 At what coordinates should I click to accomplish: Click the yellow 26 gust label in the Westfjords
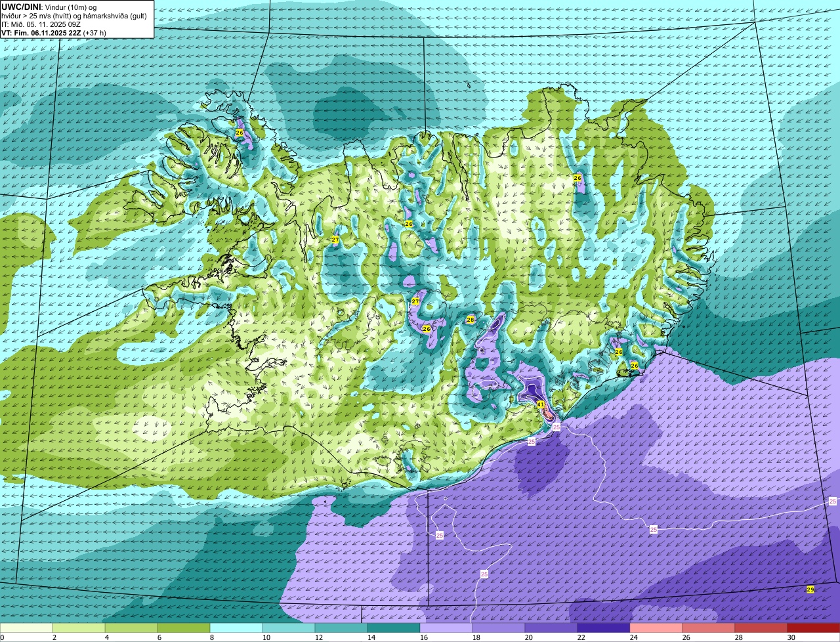pyautogui.click(x=240, y=133)
